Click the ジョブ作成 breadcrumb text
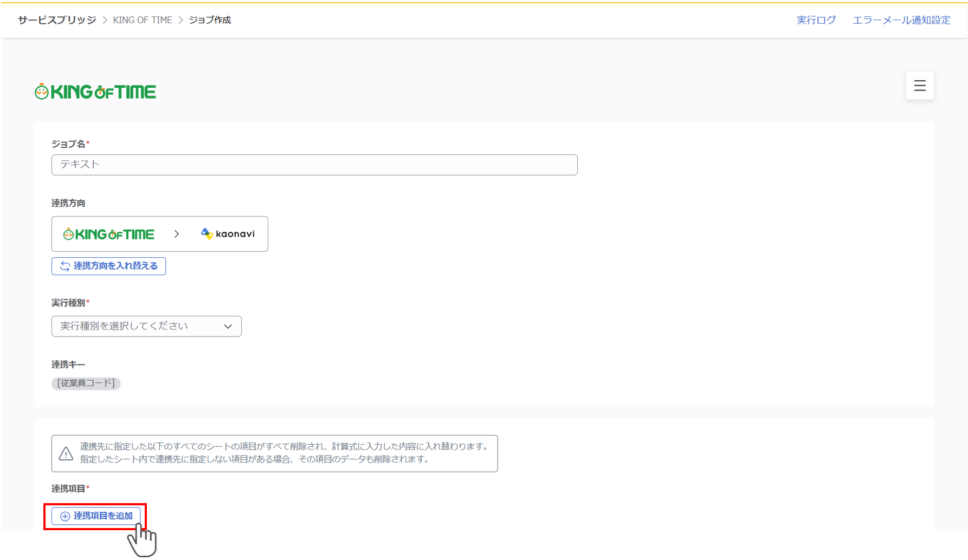Screen dimensions: 968x560 coord(210,20)
